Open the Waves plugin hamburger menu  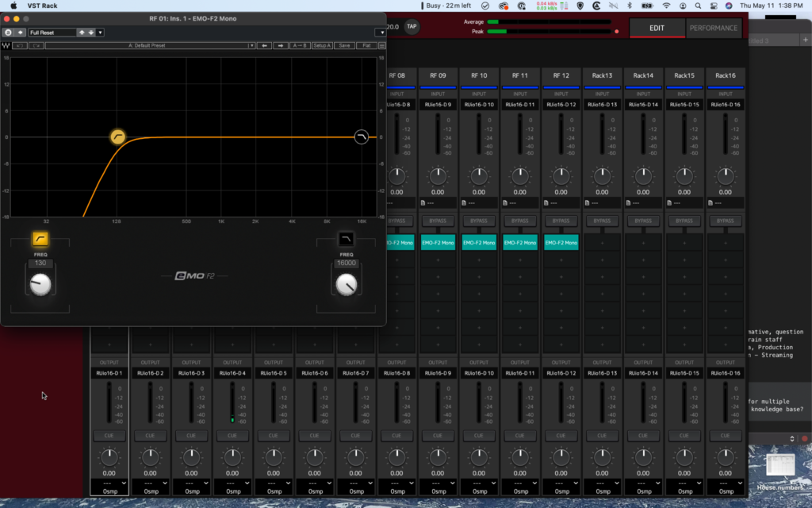click(x=381, y=45)
